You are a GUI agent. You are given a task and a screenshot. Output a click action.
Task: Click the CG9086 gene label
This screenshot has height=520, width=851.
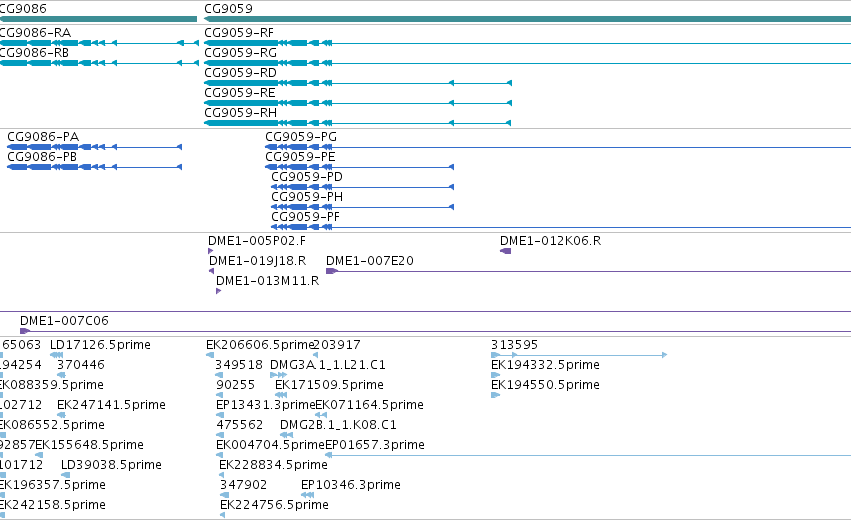pyautogui.click(x=23, y=9)
